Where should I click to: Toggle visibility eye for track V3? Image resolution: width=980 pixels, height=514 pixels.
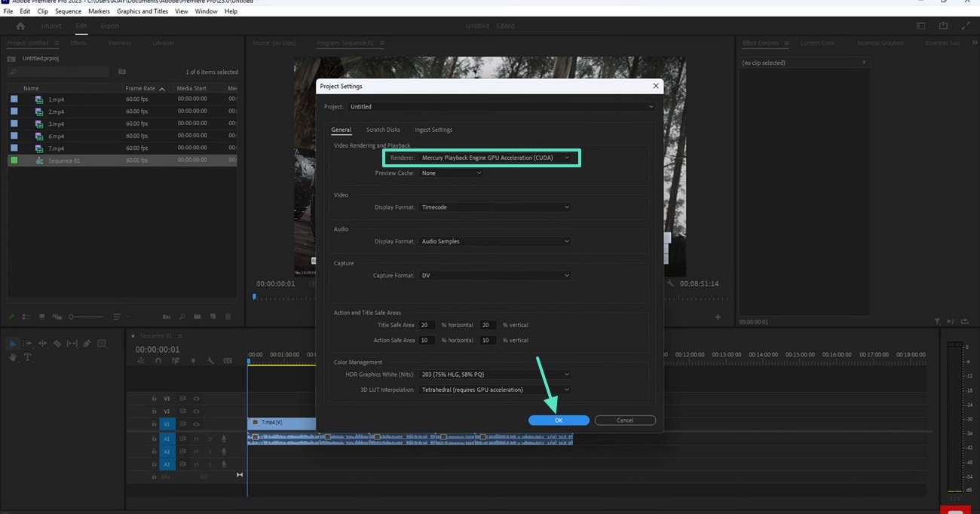pos(196,399)
